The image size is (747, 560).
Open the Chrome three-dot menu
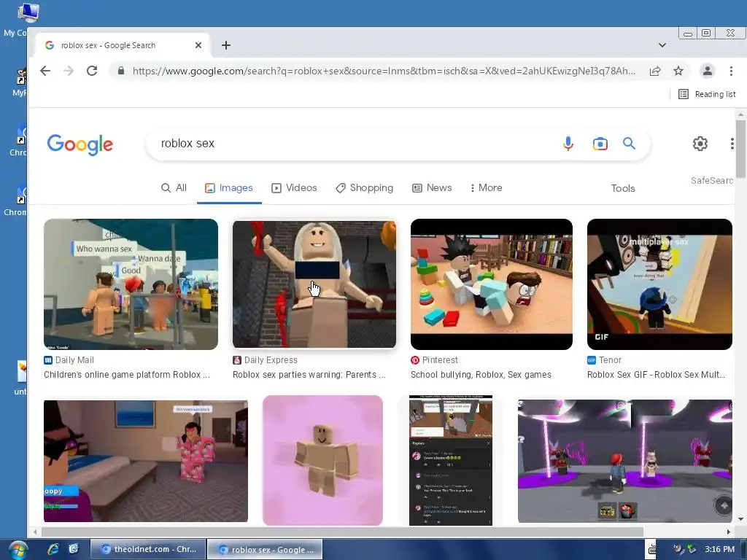point(731,71)
